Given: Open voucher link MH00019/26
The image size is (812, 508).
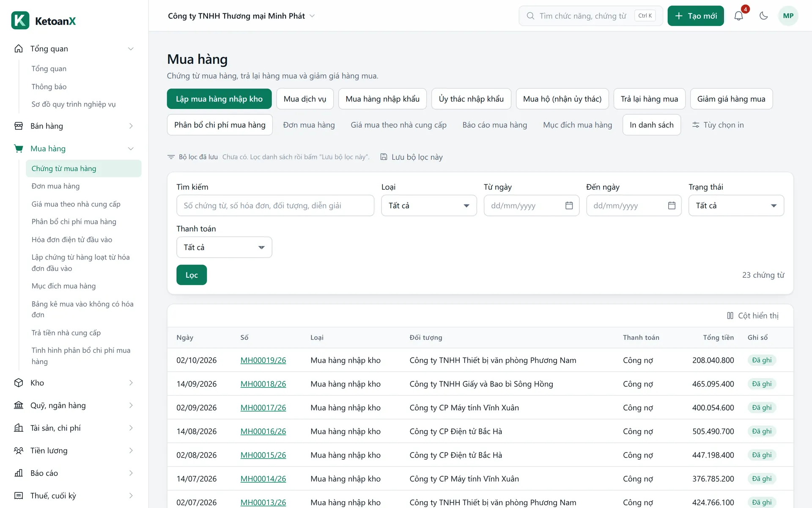Looking at the screenshot, I should [263, 360].
